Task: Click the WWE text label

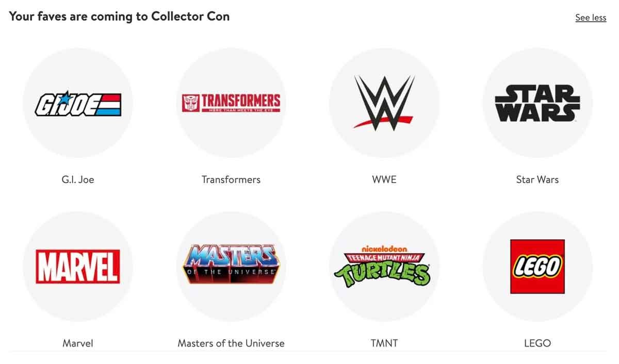Action: pos(384,179)
